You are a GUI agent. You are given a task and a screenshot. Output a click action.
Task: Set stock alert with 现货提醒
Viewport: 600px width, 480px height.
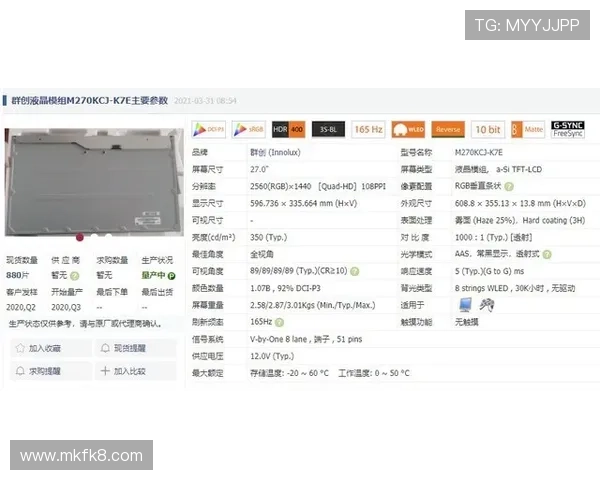coord(136,348)
